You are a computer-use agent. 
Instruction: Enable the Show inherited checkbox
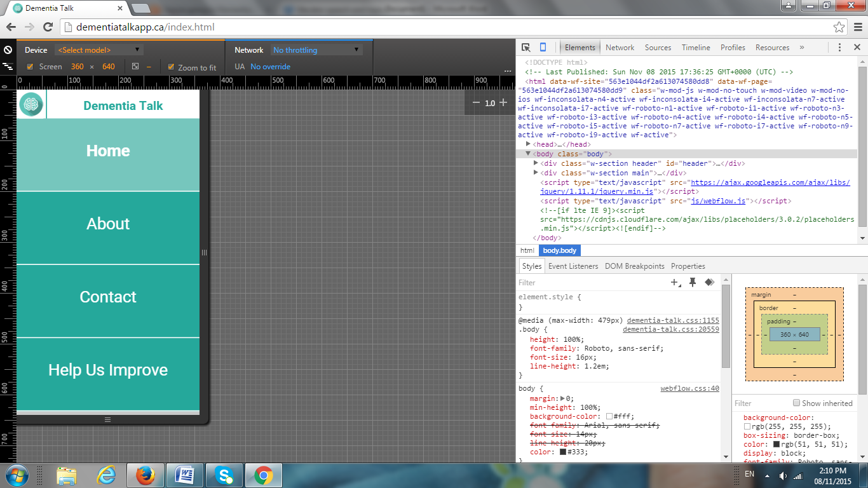click(x=796, y=403)
